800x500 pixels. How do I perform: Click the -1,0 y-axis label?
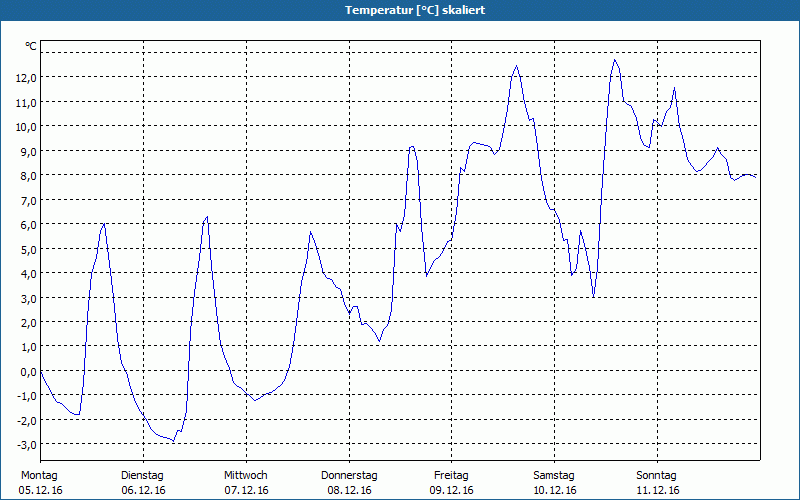(27, 396)
